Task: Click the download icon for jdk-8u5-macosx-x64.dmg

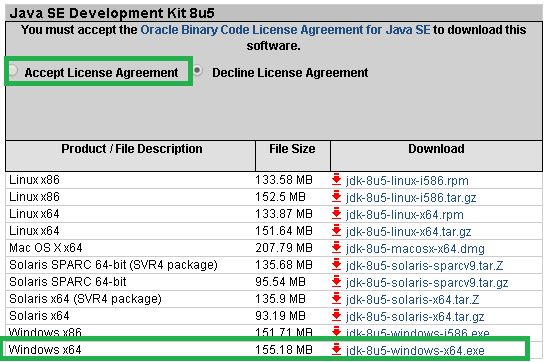Action: 336,248
